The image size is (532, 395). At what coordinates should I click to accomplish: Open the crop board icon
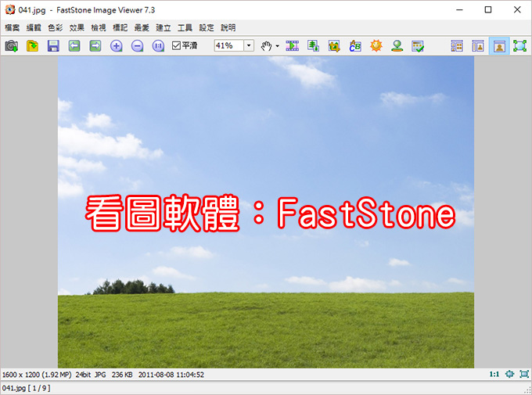[334, 46]
